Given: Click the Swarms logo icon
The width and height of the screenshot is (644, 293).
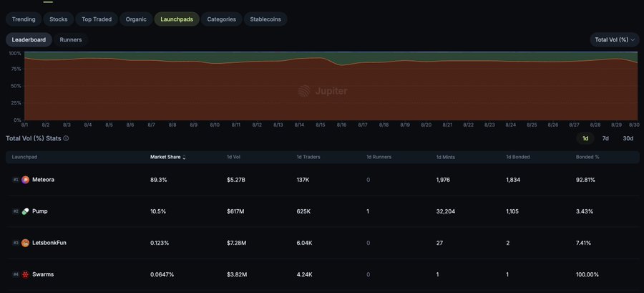Looking at the screenshot, I should 26,274.
